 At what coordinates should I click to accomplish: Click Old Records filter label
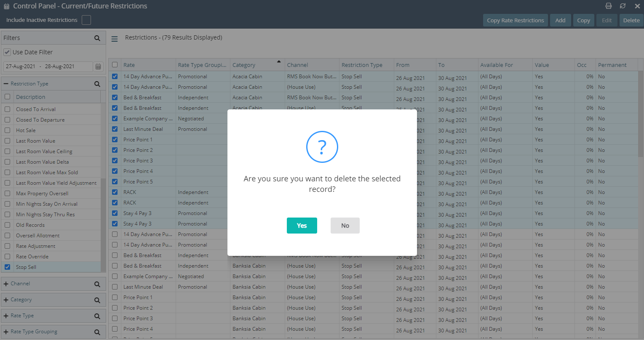[x=30, y=225]
